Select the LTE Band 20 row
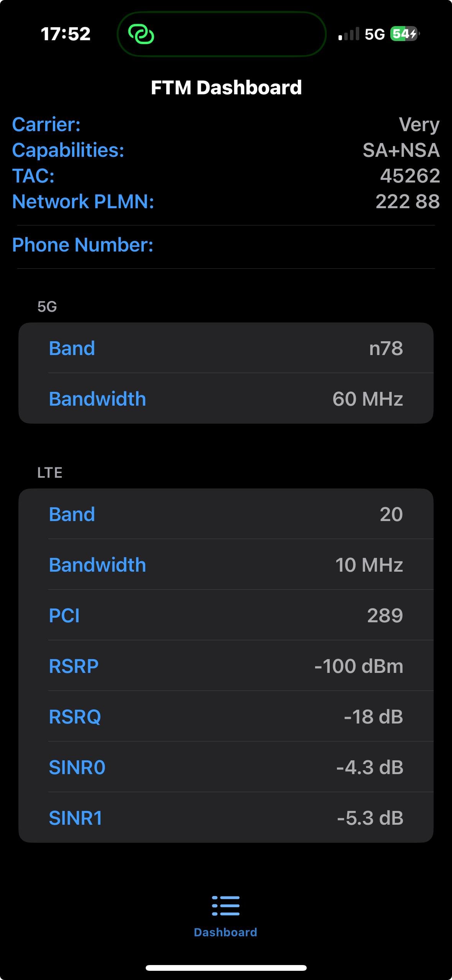 (226, 514)
